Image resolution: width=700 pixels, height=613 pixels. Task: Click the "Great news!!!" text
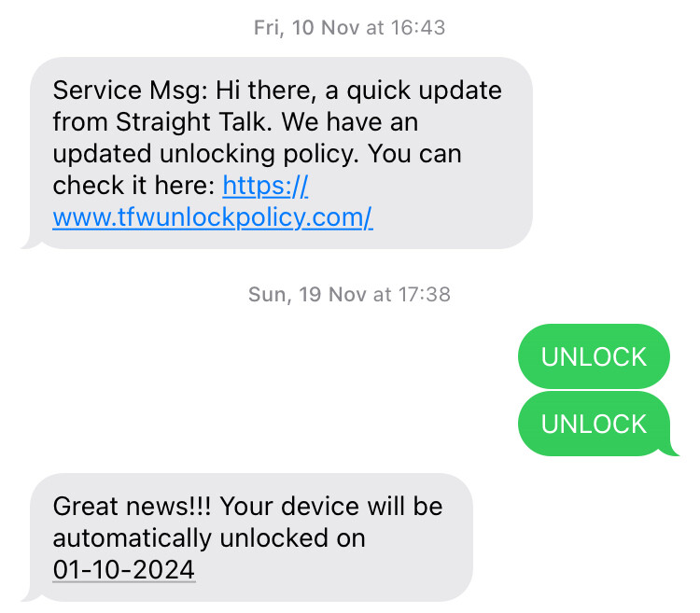point(133,507)
